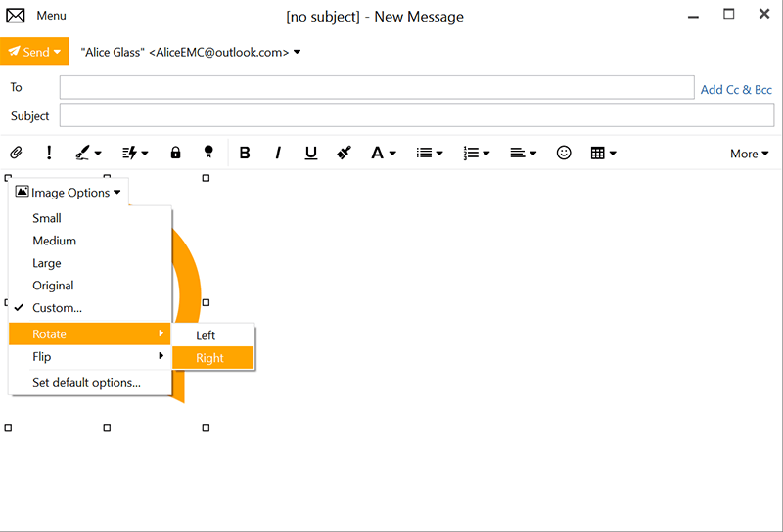783x532 pixels.
Task: Toggle digital signing with the ribbon seal icon
Action: pyautogui.click(x=208, y=153)
